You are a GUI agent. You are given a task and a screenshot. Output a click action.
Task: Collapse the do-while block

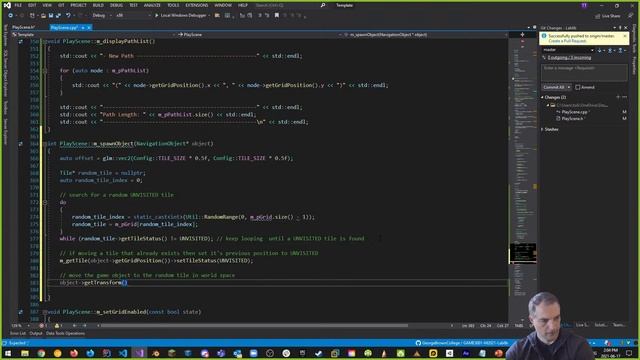click(x=44, y=202)
